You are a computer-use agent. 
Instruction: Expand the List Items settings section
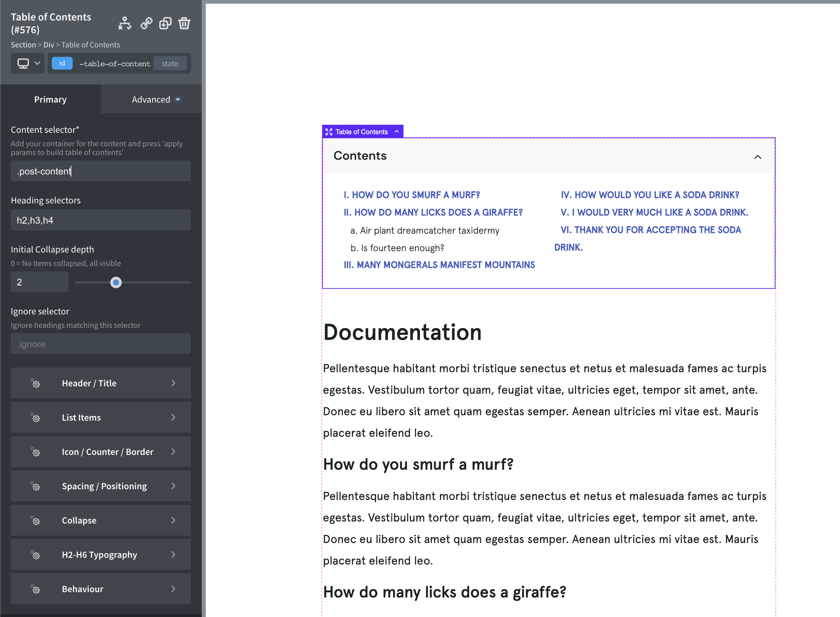click(x=101, y=418)
